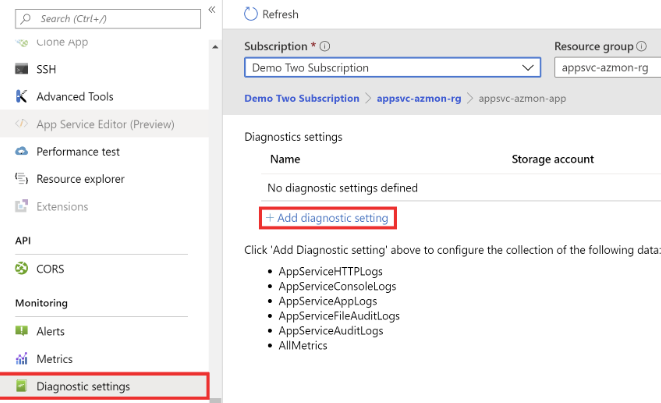
Task: Click the CORS icon under API
Action: point(22,269)
